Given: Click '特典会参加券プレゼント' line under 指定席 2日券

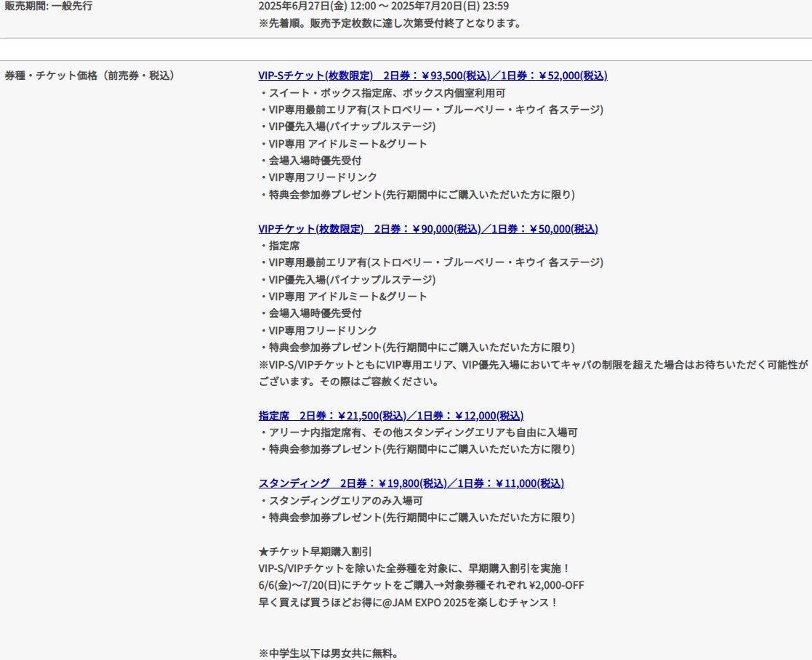Looking at the screenshot, I should 417,448.
